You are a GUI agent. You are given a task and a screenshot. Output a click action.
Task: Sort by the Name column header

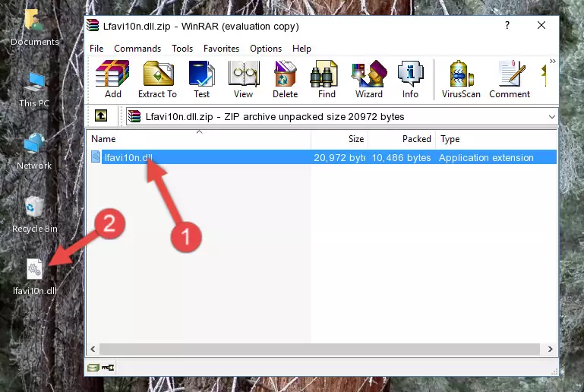tap(199, 139)
